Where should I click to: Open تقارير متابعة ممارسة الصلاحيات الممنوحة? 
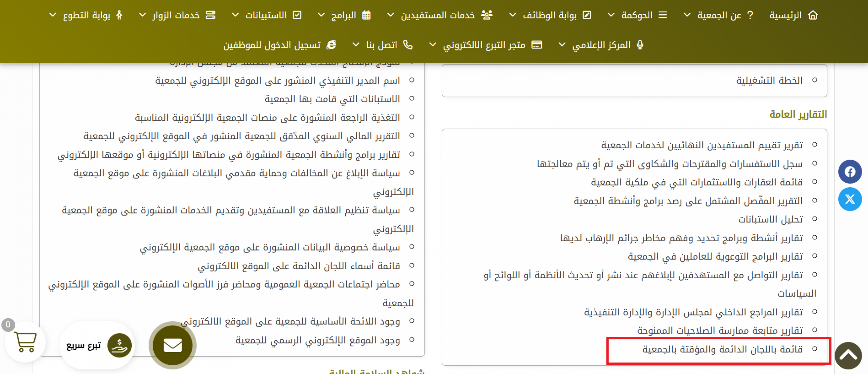720,330
